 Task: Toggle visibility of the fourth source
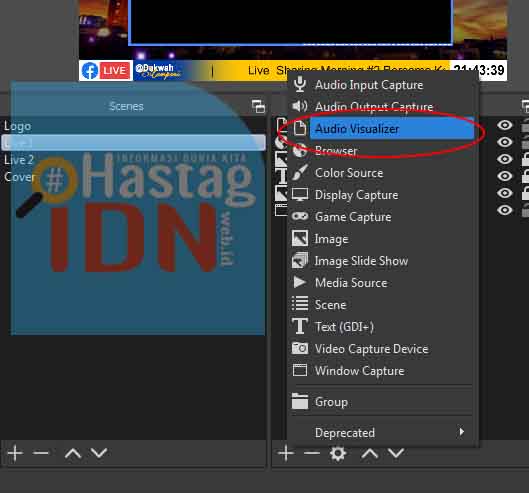click(x=505, y=176)
